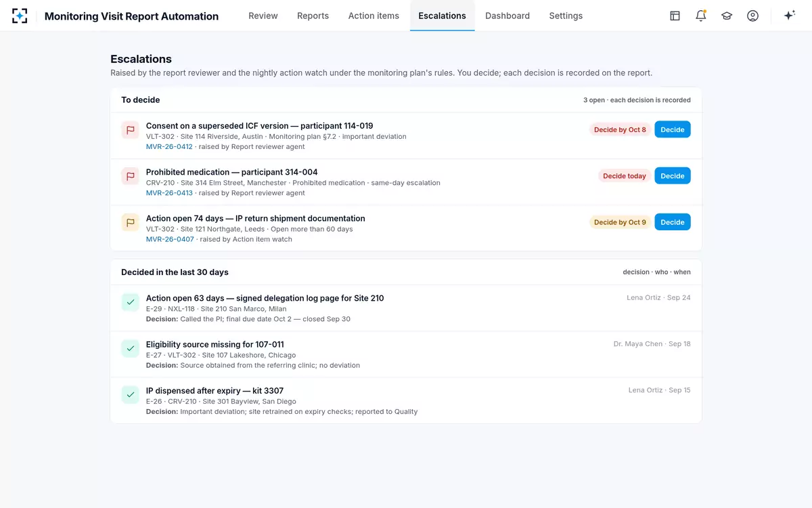Click the checkmark for IP dispensed after expiry
812x508 pixels.
(130, 394)
